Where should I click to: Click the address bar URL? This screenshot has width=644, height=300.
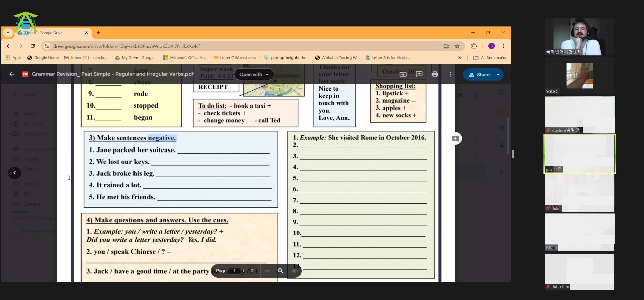126,46
